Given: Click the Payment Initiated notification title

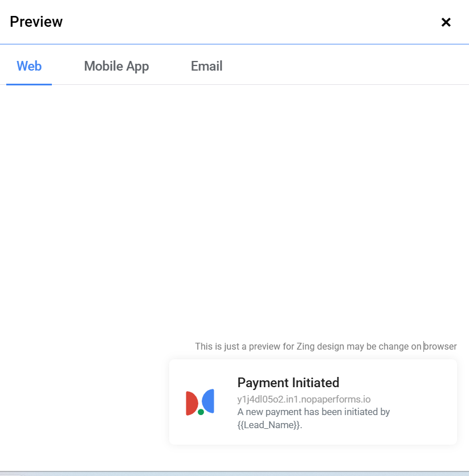Looking at the screenshot, I should click(x=288, y=383).
